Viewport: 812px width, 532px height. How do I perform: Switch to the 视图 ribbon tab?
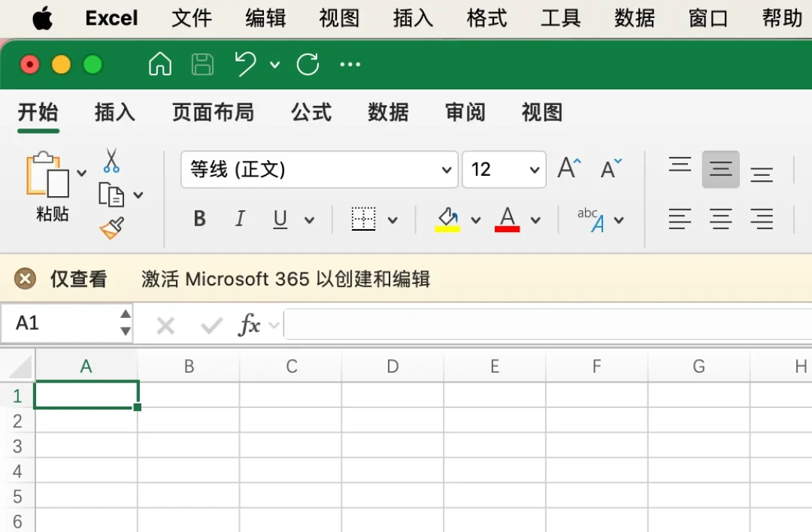tap(542, 112)
